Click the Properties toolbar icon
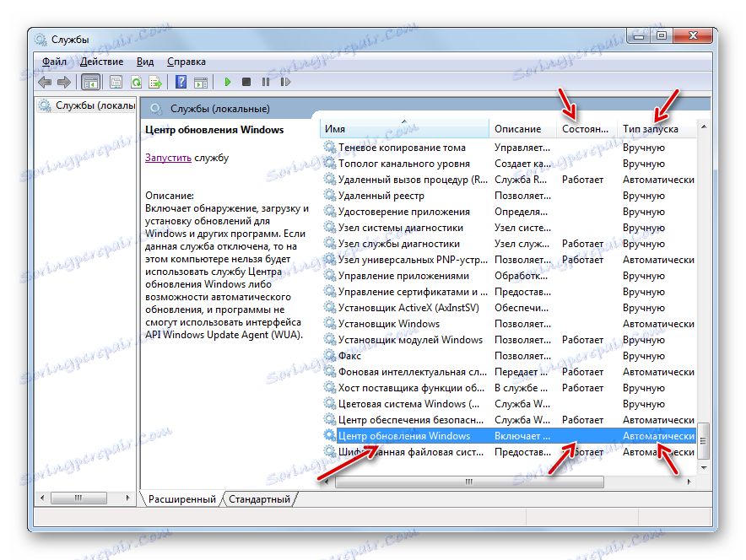The width and height of the screenshot is (746, 560). coord(116,83)
